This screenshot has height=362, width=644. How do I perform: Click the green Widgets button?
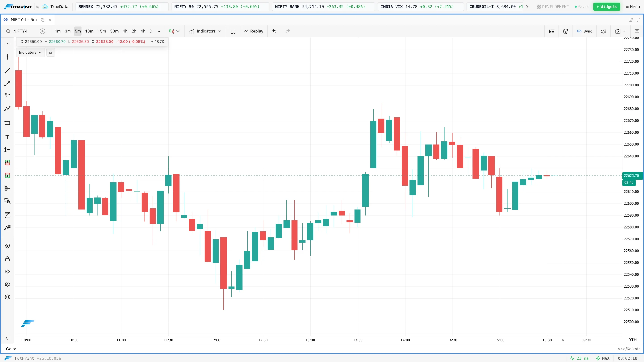[607, 7]
